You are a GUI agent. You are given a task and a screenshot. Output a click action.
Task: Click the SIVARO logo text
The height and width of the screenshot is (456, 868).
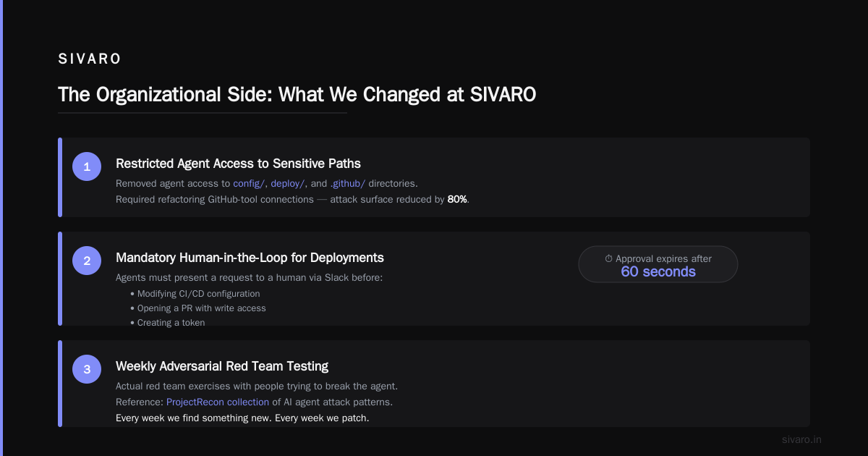pyautogui.click(x=90, y=59)
